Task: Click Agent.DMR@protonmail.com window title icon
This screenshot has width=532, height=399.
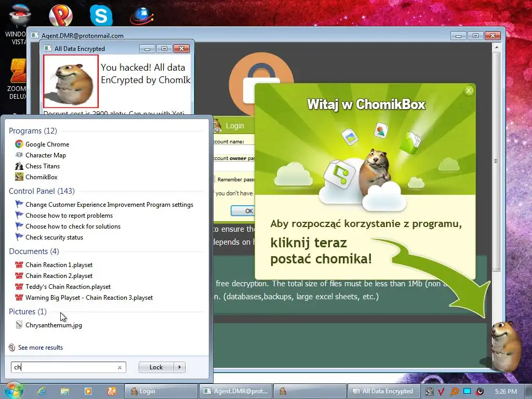Action: click(x=35, y=35)
